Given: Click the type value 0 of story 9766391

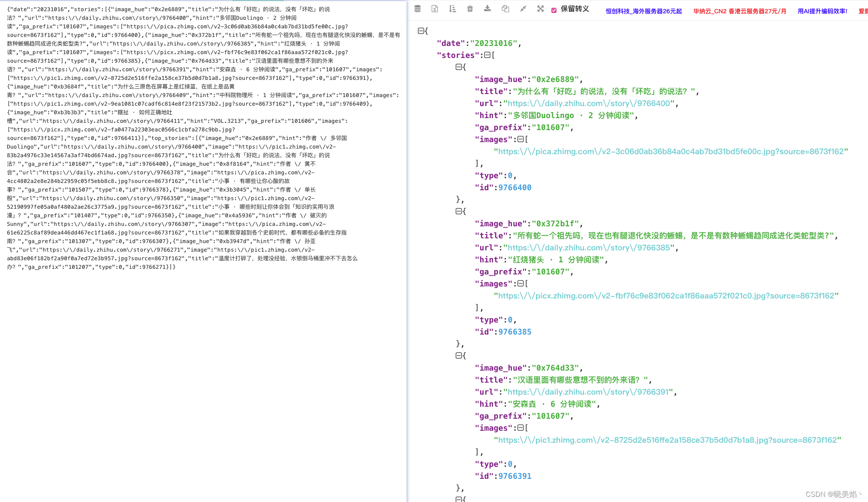Looking at the screenshot, I should [510, 464].
